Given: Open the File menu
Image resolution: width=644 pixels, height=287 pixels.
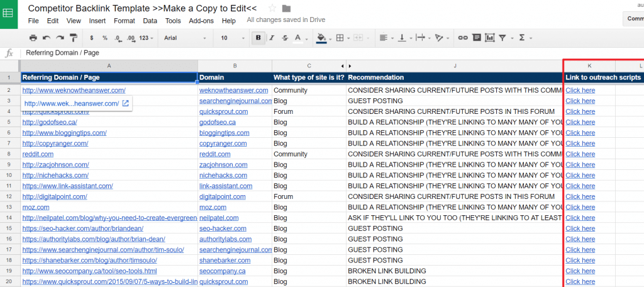Looking at the screenshot, I should tap(33, 21).
